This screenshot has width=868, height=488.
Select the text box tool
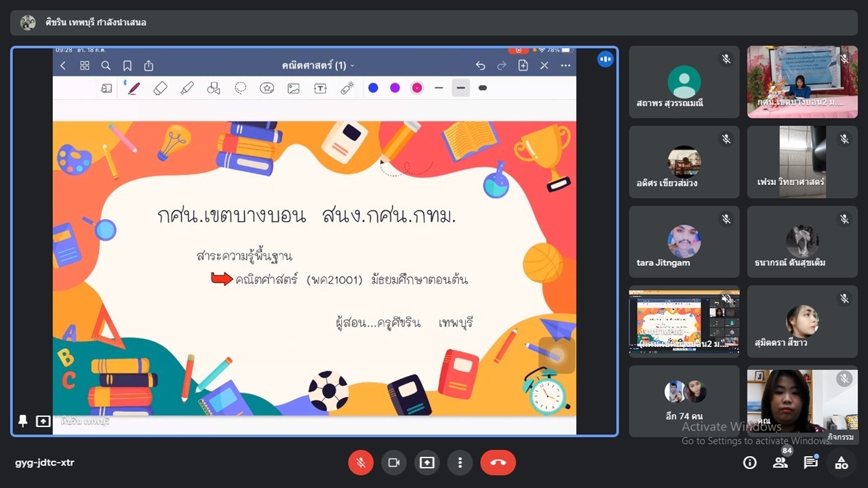tap(320, 88)
